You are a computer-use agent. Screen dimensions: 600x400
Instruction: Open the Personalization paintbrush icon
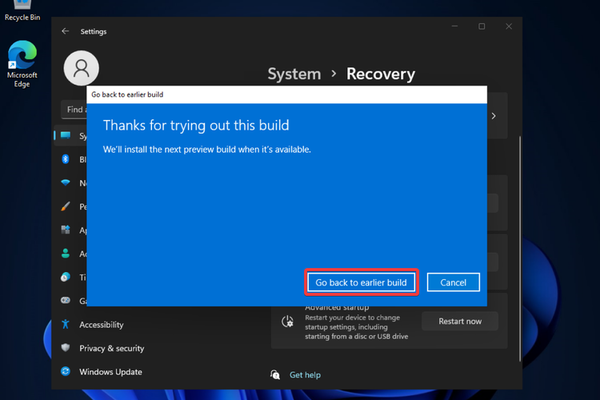click(x=66, y=207)
